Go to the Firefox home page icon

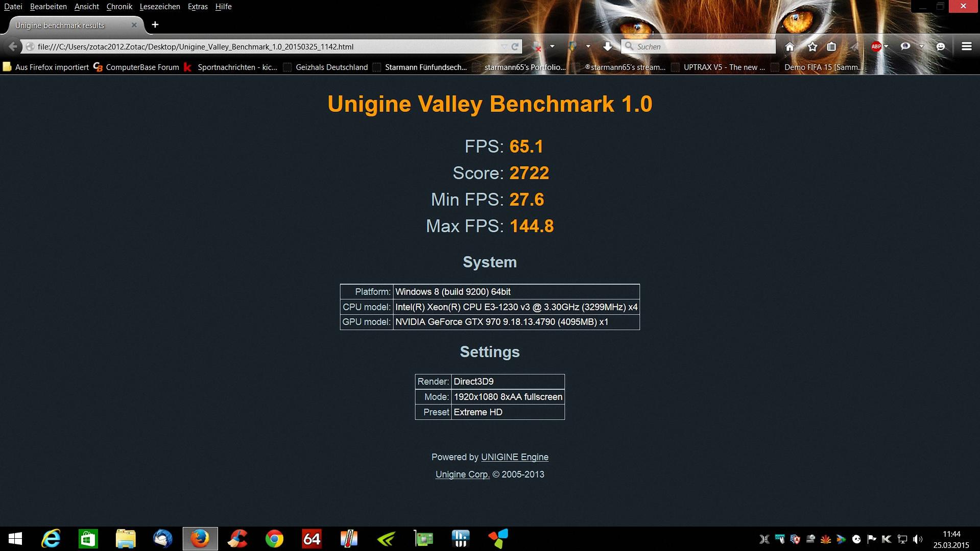(x=790, y=46)
